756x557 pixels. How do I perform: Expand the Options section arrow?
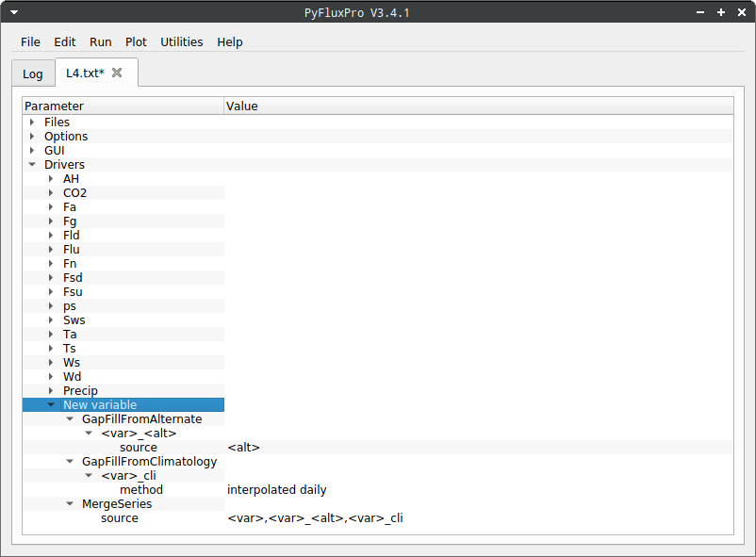click(x=32, y=136)
